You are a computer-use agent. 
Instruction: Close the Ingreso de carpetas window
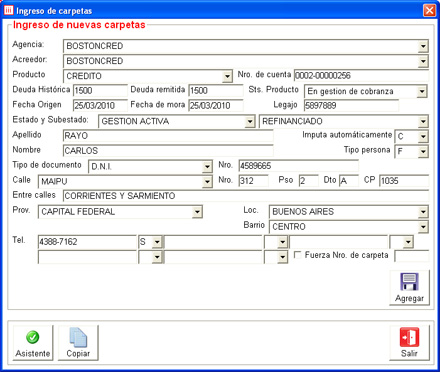429,10
